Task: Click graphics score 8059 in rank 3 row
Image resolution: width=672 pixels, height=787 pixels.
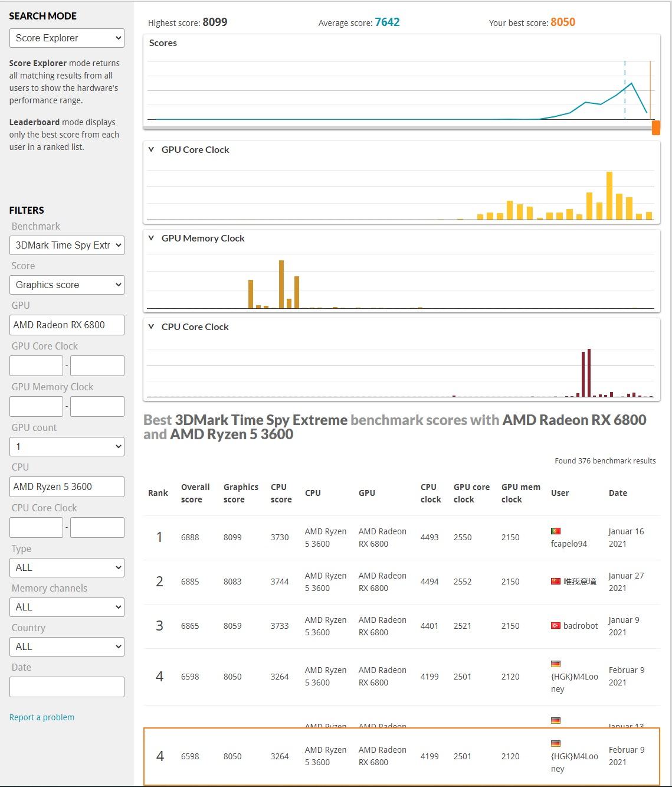Action: pyautogui.click(x=232, y=626)
